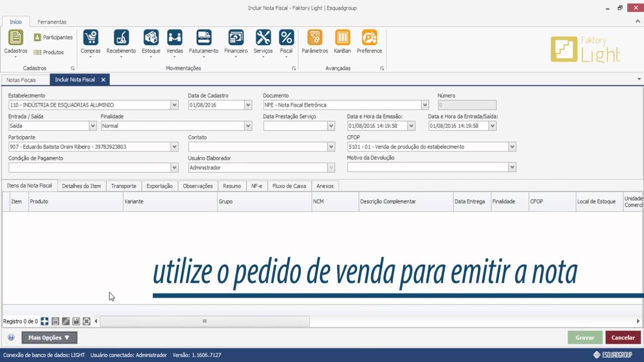Screen dimensions: 644x362
Task: Open the Faturamento module
Action: click(204, 42)
